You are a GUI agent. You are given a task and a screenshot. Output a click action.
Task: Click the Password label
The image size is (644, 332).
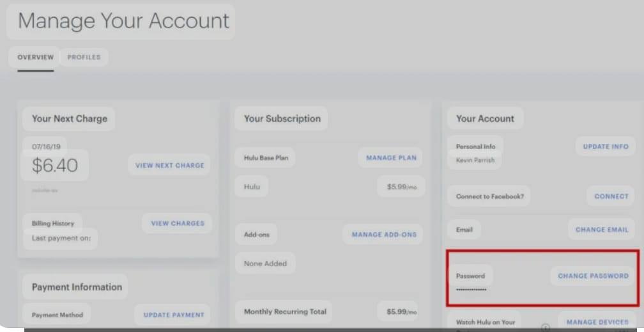[470, 276]
